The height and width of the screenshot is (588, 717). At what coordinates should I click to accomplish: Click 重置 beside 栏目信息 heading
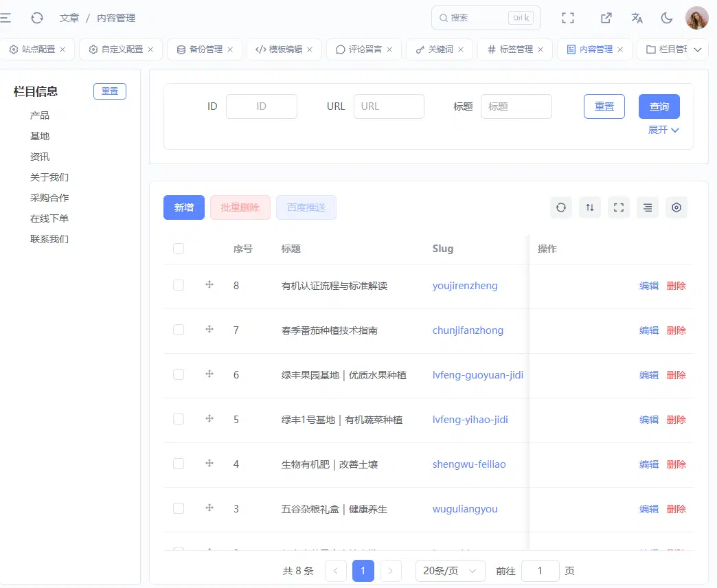point(110,91)
